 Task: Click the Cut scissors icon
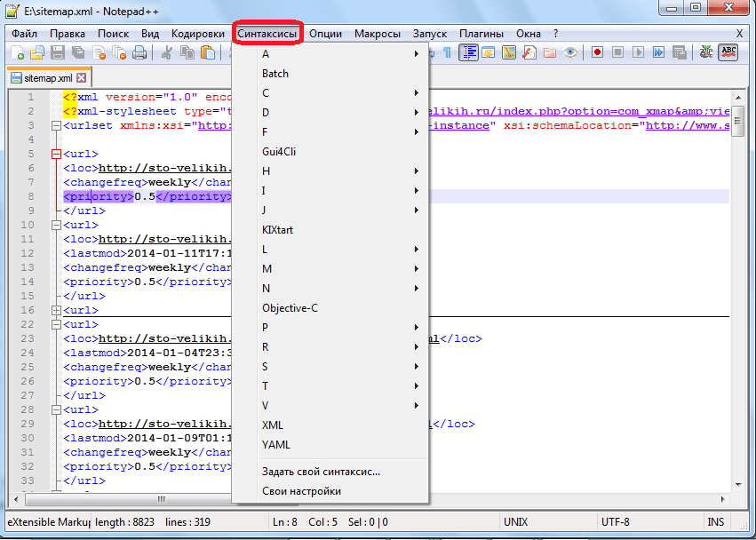(x=166, y=53)
